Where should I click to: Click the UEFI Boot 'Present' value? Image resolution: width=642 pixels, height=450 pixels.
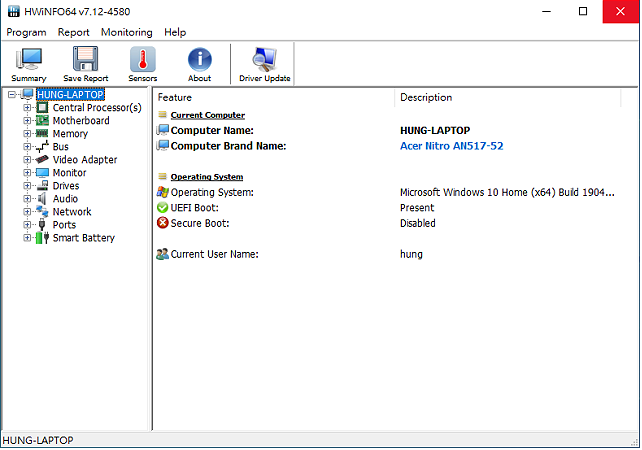417,208
